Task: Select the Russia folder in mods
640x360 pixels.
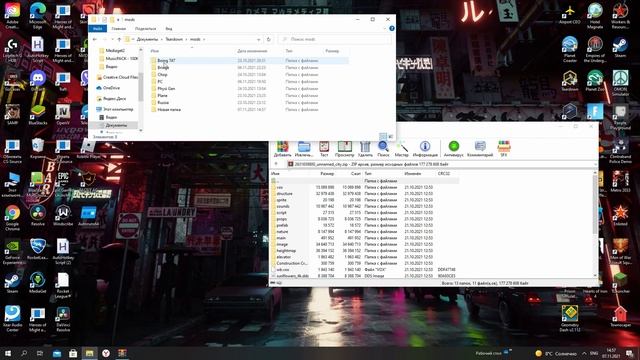Action: pyautogui.click(x=163, y=102)
